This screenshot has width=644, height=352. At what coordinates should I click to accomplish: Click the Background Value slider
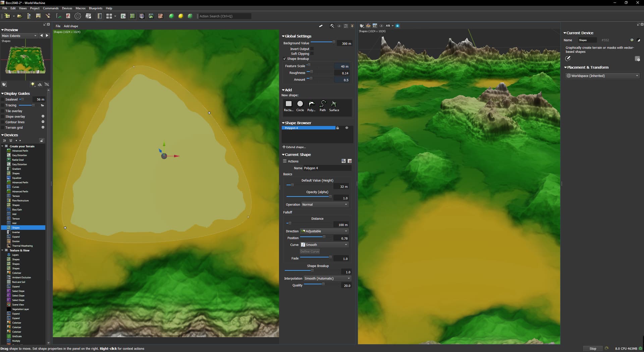pyautogui.click(x=322, y=42)
